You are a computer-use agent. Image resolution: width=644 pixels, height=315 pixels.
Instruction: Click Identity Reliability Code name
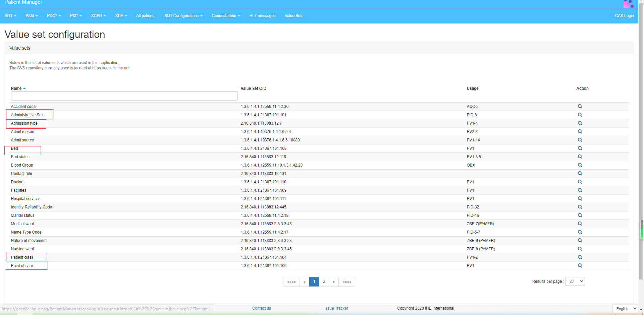pos(32,207)
